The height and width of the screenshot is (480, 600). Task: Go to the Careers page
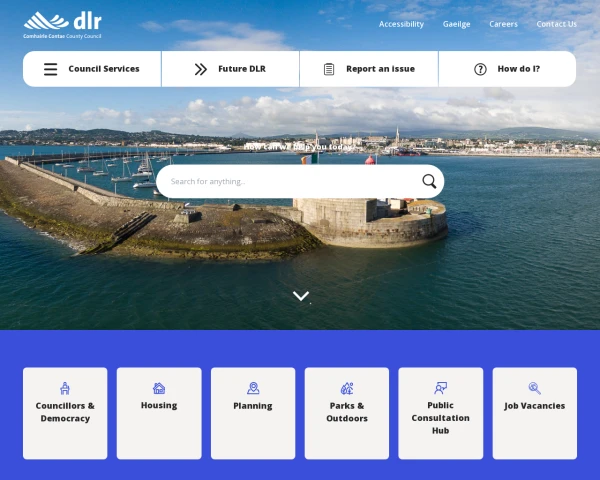[x=503, y=24]
